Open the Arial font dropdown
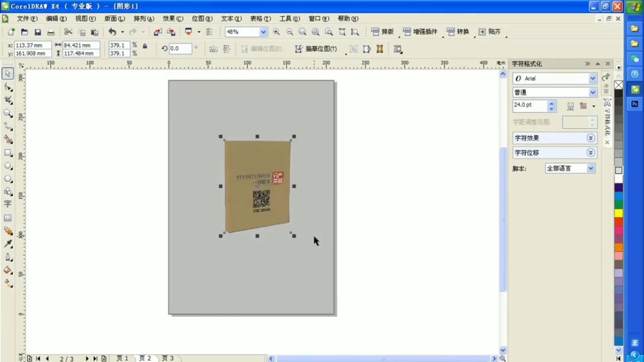644x362 pixels. pos(593,78)
